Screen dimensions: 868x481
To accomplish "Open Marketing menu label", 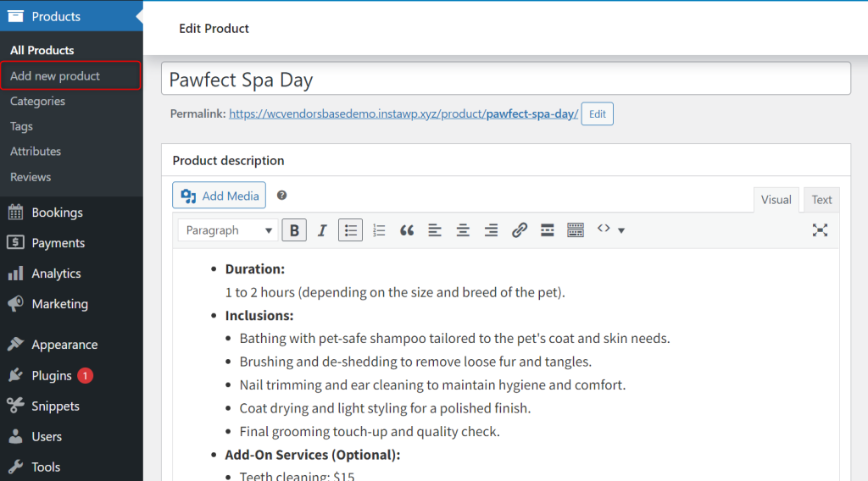I will [x=60, y=303].
